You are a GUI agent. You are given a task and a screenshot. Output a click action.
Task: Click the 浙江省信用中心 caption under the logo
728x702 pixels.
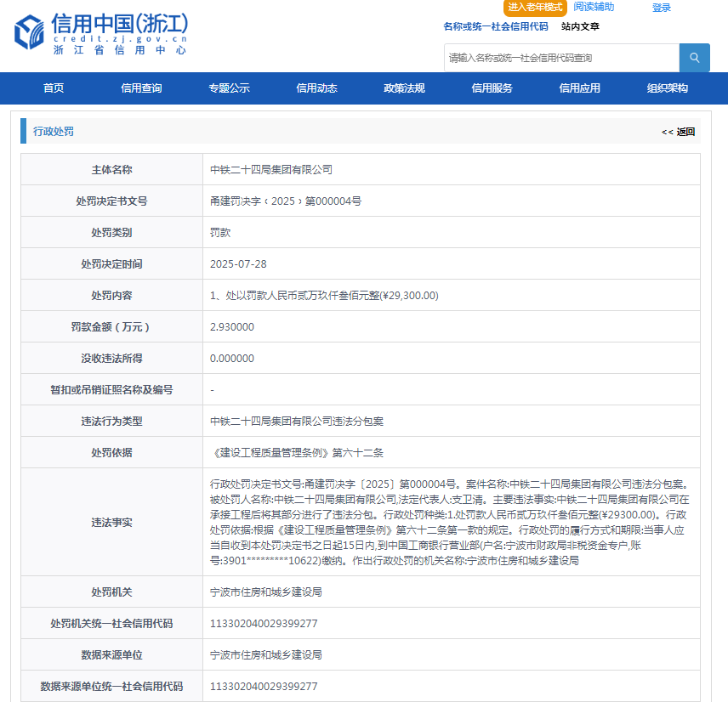tap(120, 50)
